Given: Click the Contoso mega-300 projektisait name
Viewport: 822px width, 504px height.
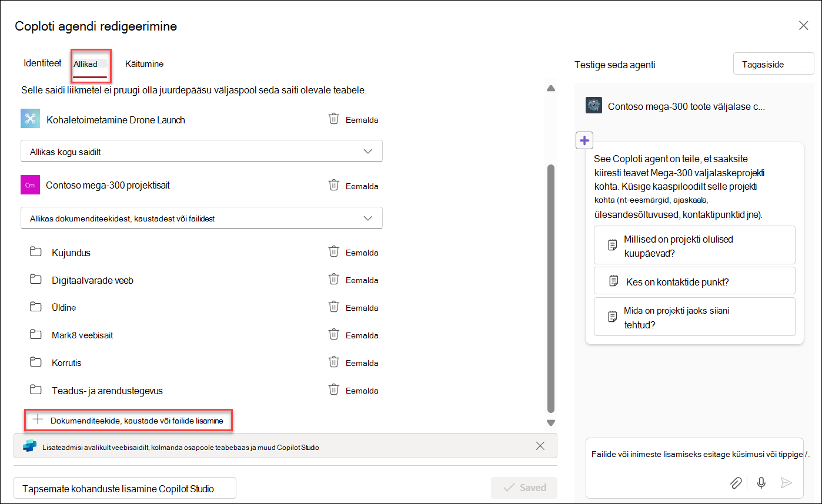Looking at the screenshot, I should [108, 186].
